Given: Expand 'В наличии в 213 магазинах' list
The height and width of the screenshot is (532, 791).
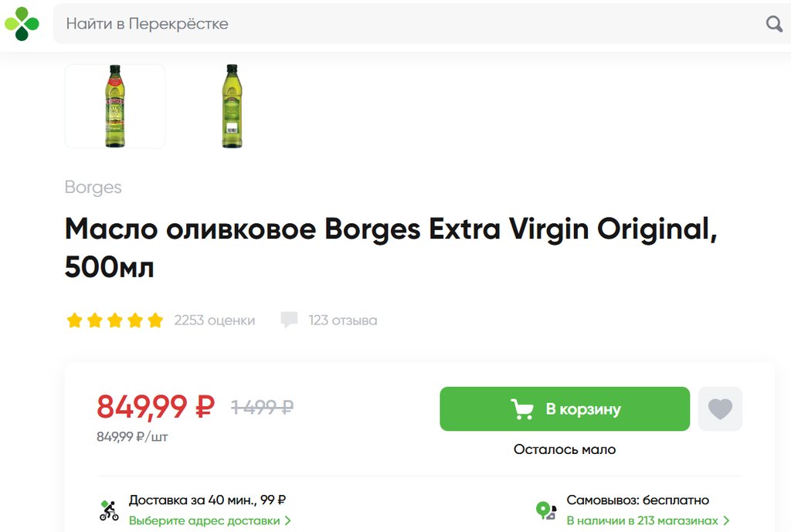Looking at the screenshot, I should [648, 520].
